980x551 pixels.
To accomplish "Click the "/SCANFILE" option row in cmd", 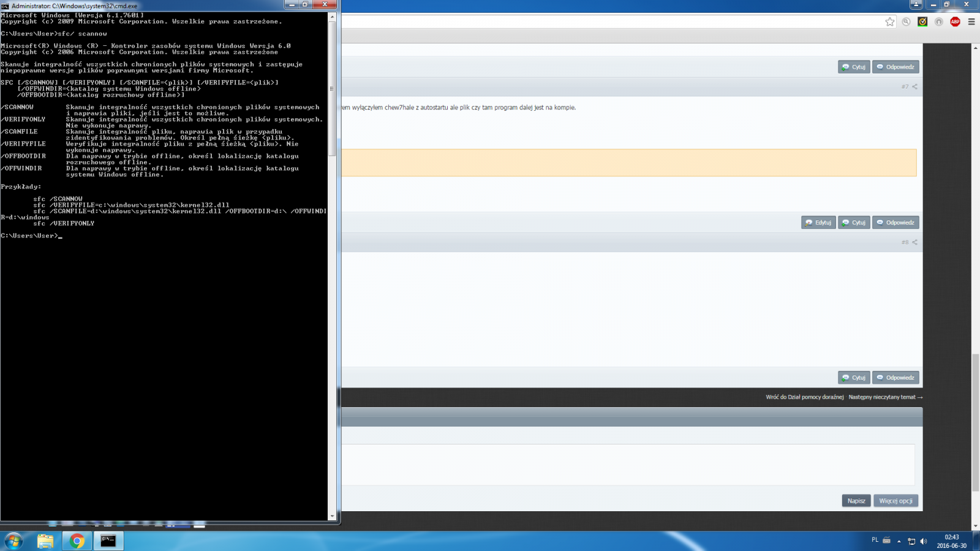I will pyautogui.click(x=148, y=135).
